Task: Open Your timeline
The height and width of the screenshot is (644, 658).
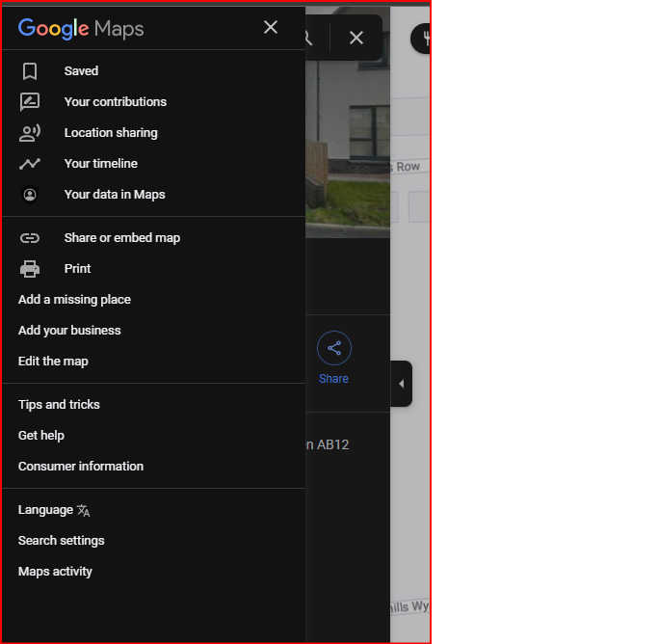Action: pos(153,164)
